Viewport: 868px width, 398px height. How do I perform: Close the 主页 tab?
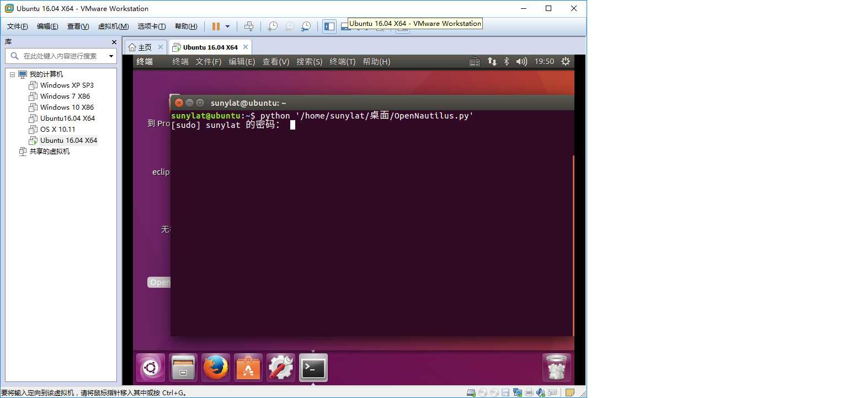(161, 47)
